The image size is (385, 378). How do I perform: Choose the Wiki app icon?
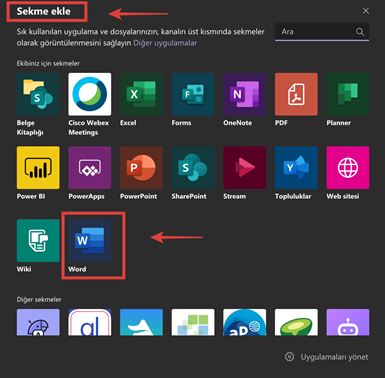click(x=38, y=240)
